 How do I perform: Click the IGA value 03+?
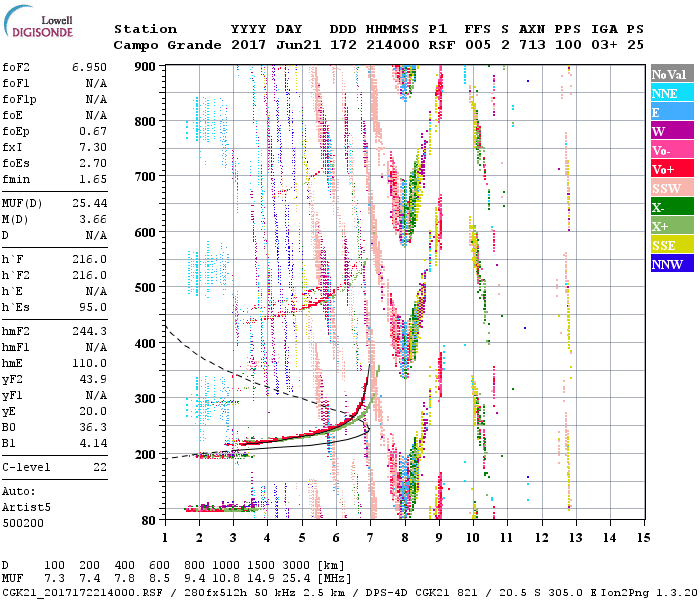tap(604, 45)
